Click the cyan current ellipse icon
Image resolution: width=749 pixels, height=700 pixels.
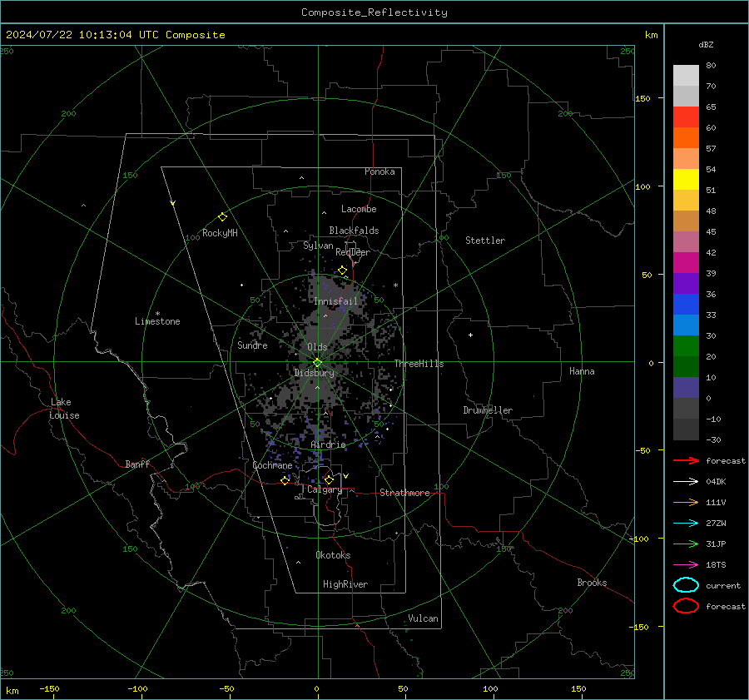[x=686, y=585]
